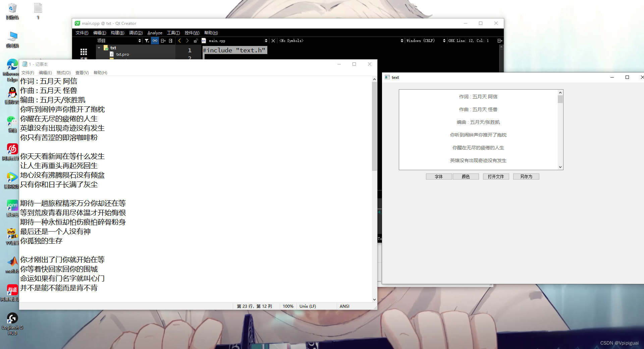The height and width of the screenshot is (349, 644).
Task: Toggle synchronize with editor link icon
Action: (155, 41)
